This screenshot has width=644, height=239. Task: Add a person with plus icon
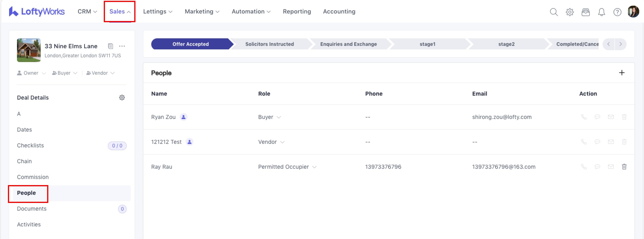click(621, 73)
